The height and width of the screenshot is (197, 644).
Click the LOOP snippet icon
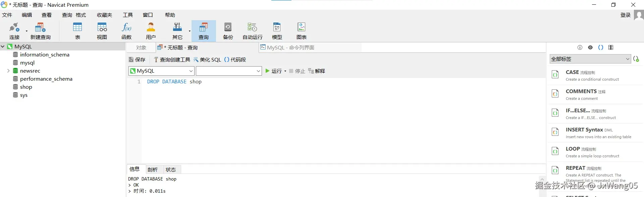click(555, 151)
